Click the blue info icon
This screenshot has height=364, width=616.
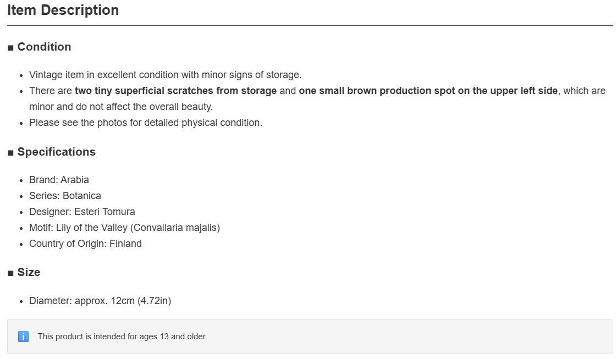[24, 337]
